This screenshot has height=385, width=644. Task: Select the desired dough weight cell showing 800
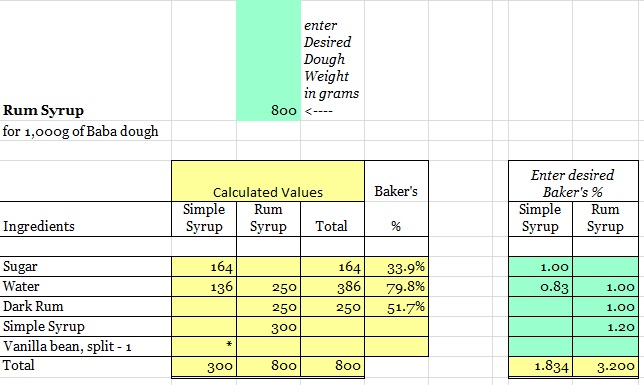pyautogui.click(x=268, y=60)
